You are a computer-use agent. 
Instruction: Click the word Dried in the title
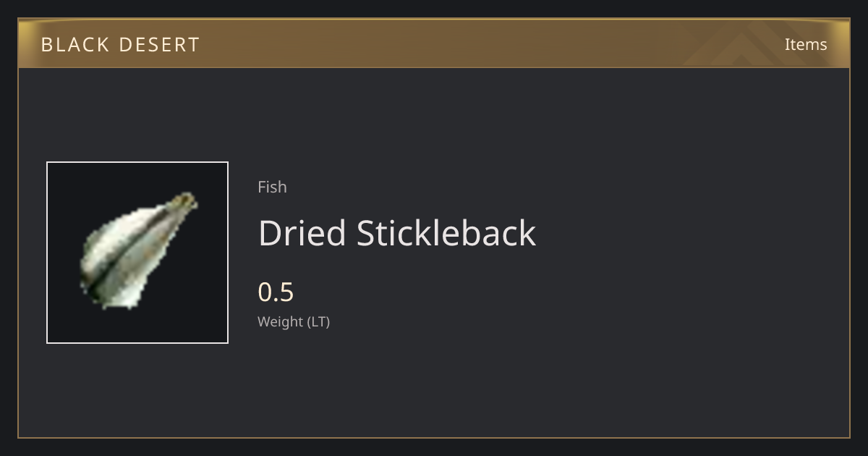pos(302,233)
